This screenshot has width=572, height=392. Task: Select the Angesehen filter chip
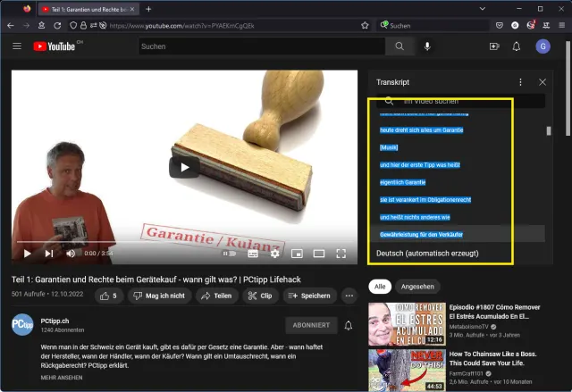point(417,287)
